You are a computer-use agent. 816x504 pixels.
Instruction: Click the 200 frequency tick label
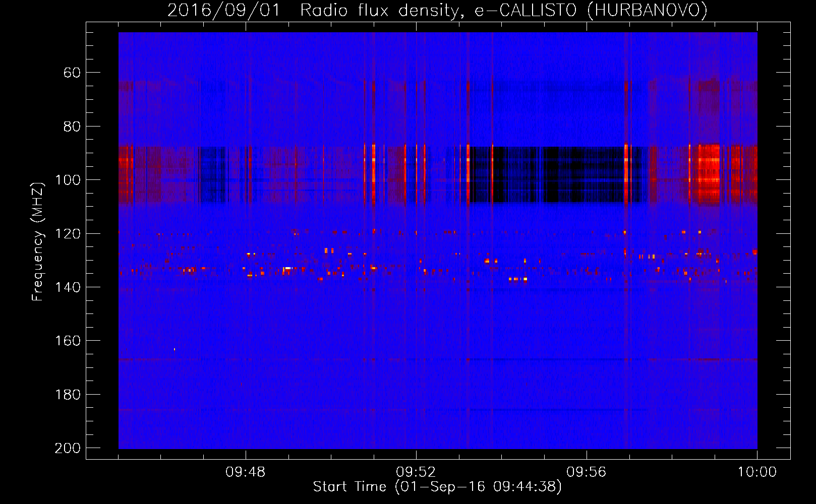68,448
